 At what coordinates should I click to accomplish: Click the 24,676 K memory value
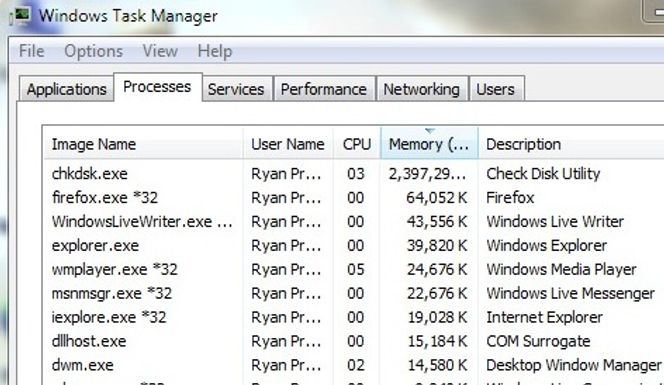point(437,269)
